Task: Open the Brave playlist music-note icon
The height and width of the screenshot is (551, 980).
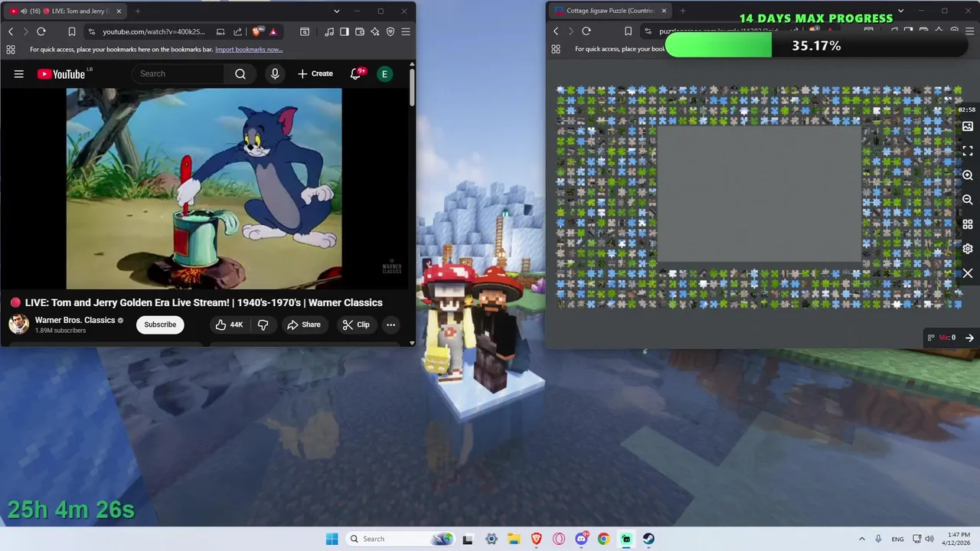Action: tap(329, 31)
